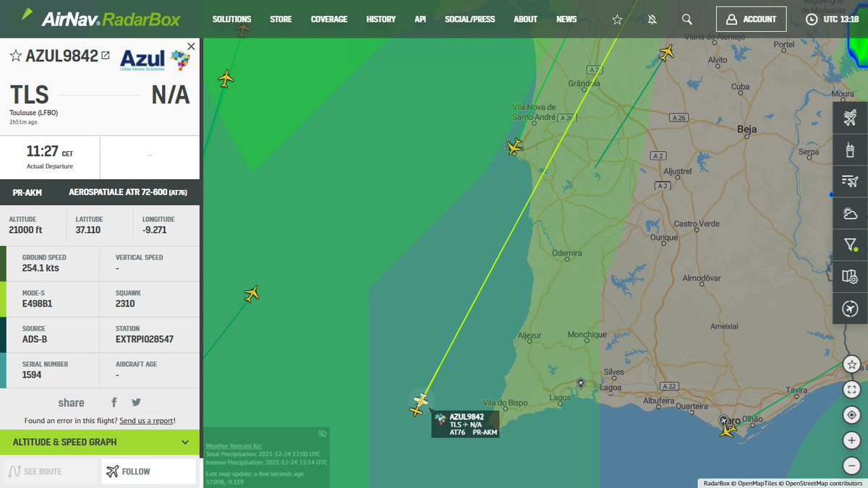Open the API menu item

tap(420, 20)
